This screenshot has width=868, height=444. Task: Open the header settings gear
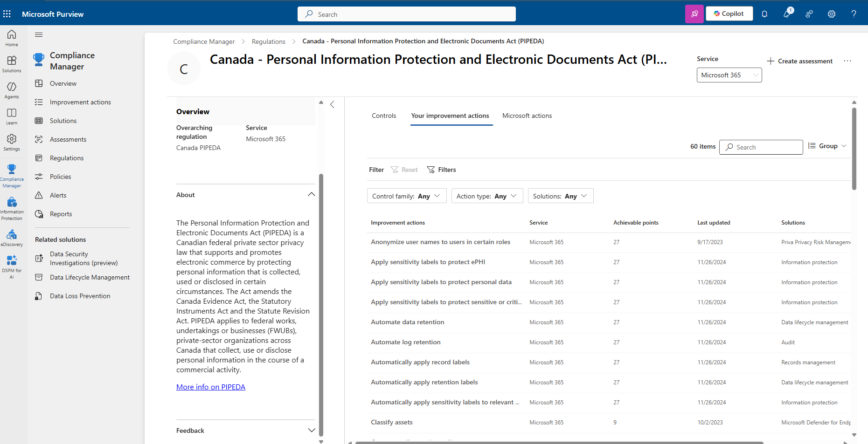pyautogui.click(x=832, y=14)
